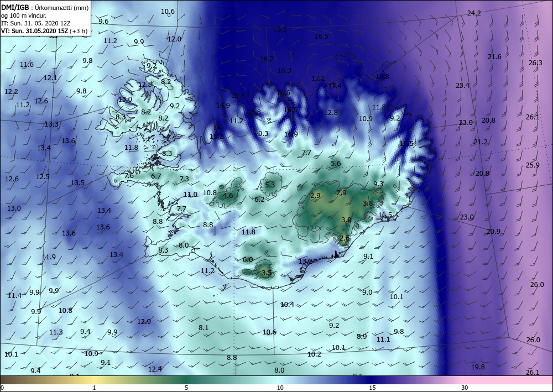Viewport: 553px width, 392px height.
Task: Click the 'DMI/IGB : Úrkomumætti (mm)' title line
Action: (44, 8)
